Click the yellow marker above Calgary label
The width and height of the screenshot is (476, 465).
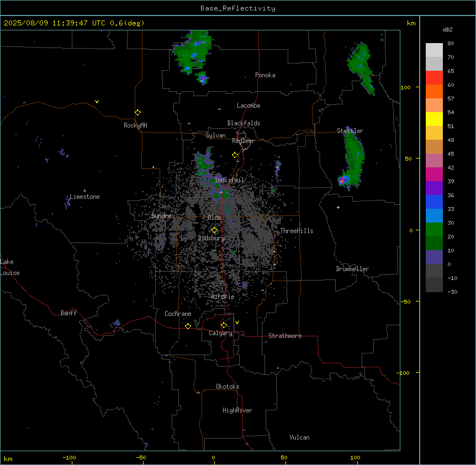pos(224,325)
